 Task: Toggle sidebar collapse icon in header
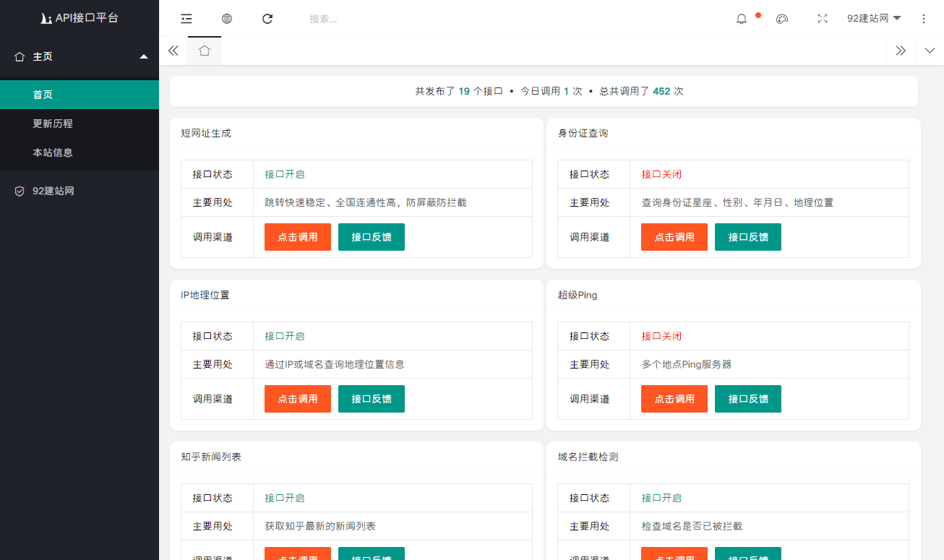[x=186, y=19]
